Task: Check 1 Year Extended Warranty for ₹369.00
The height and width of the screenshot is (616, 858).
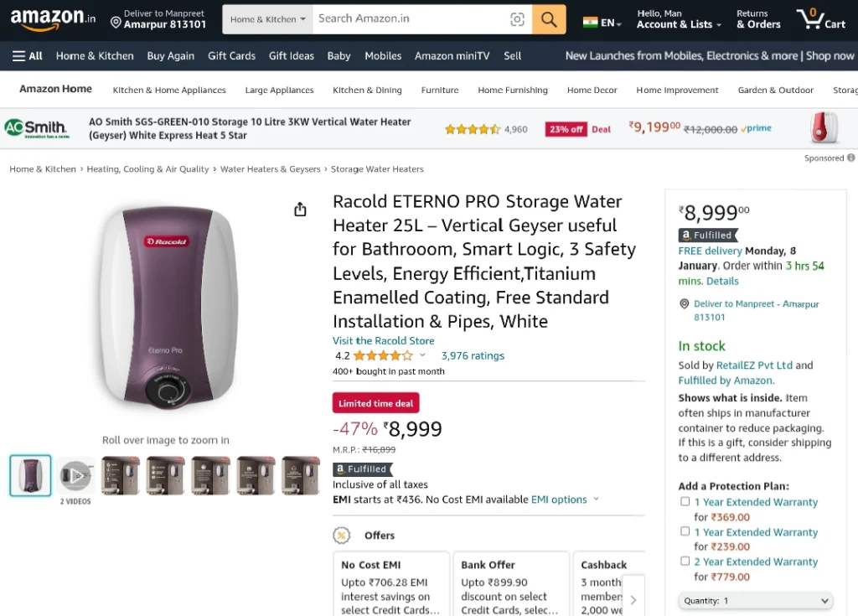Action: pos(685,501)
